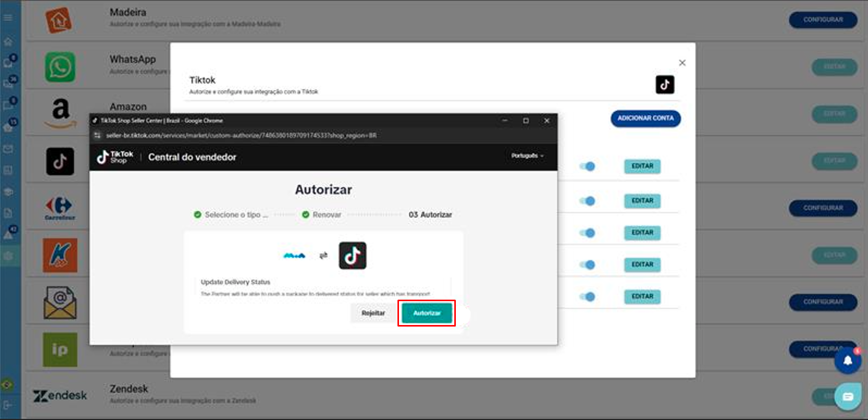Click the site info icon in address bar
868x420 pixels.
[97, 135]
